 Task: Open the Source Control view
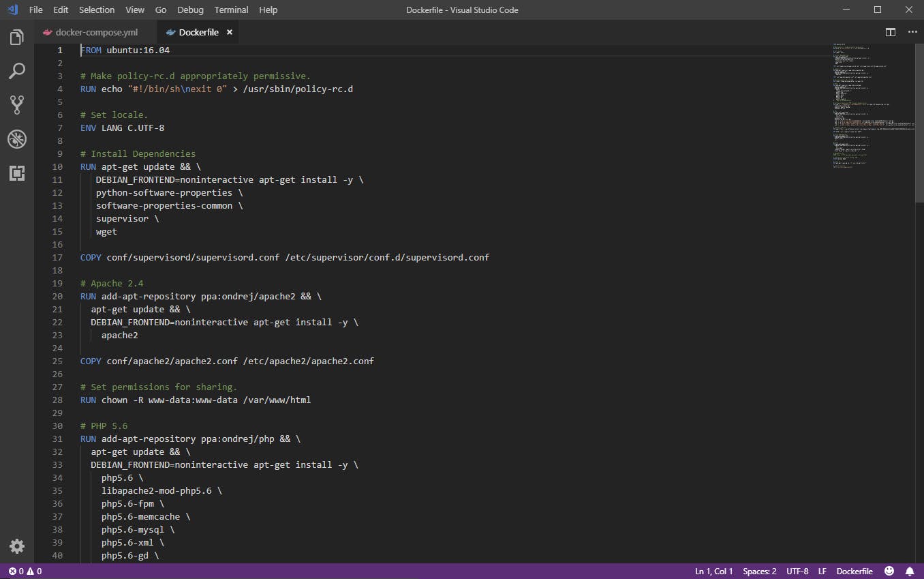pos(17,104)
